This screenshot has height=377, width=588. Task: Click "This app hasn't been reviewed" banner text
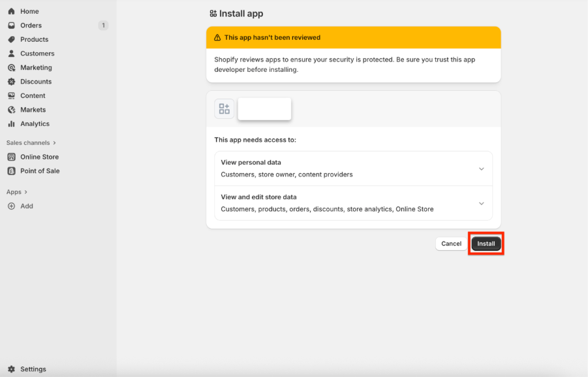coord(272,37)
